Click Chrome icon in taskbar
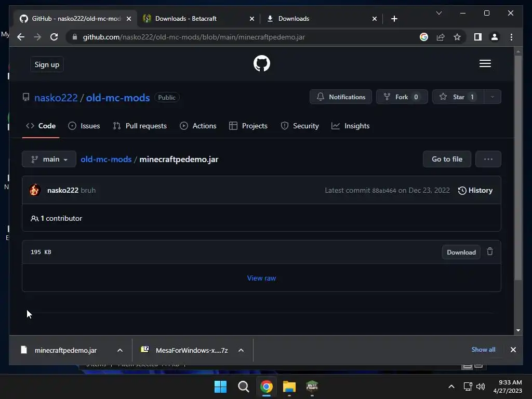Viewport: 532px width, 399px height. [267, 387]
